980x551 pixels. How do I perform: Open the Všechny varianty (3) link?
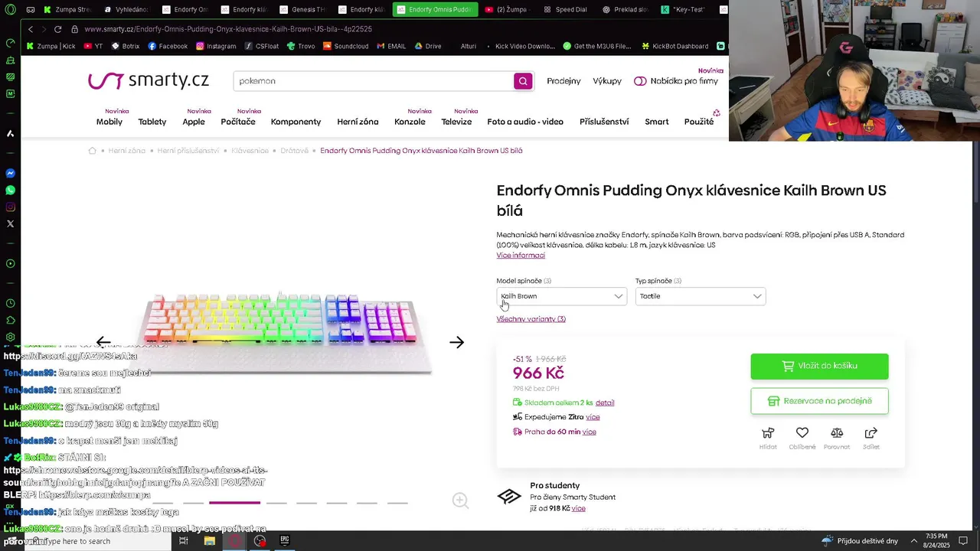point(531,319)
